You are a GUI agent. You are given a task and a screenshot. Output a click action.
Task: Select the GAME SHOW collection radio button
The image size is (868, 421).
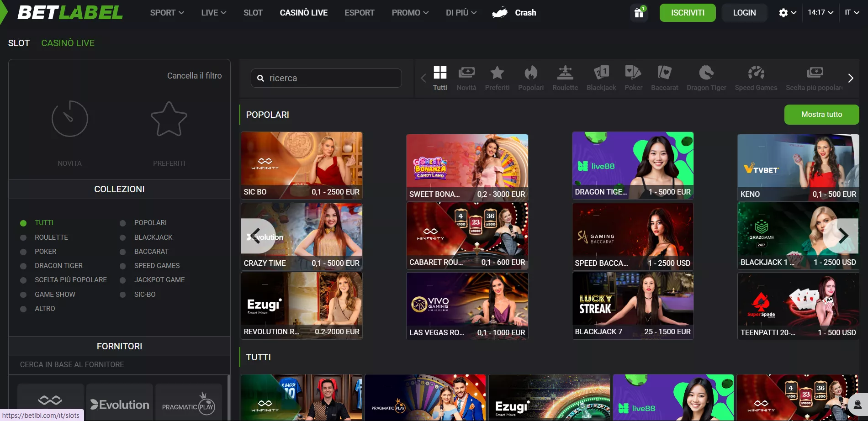pos(23,294)
